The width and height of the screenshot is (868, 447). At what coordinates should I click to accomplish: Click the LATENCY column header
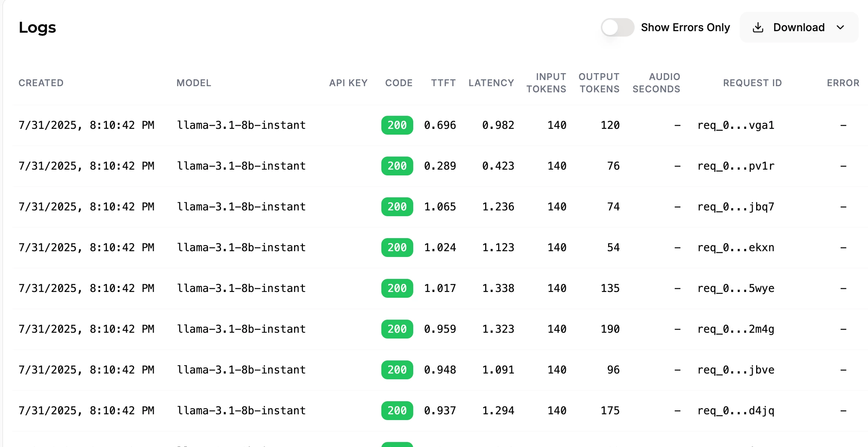coord(491,83)
